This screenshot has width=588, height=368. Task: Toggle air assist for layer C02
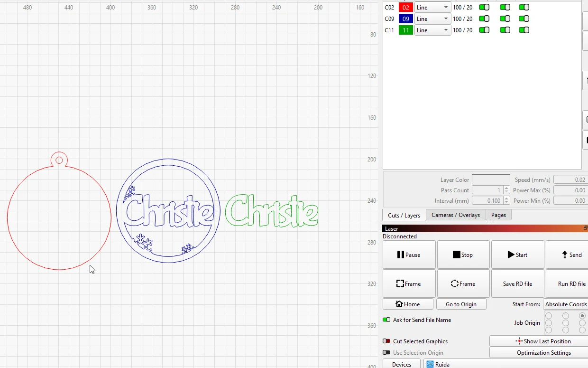[524, 7]
